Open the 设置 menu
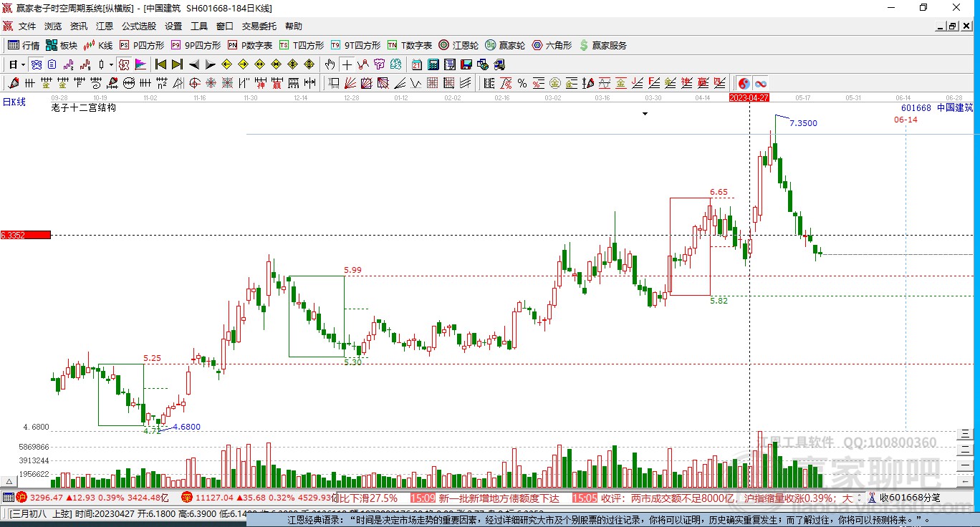Viewport: 980px width, 527px height. point(173,26)
